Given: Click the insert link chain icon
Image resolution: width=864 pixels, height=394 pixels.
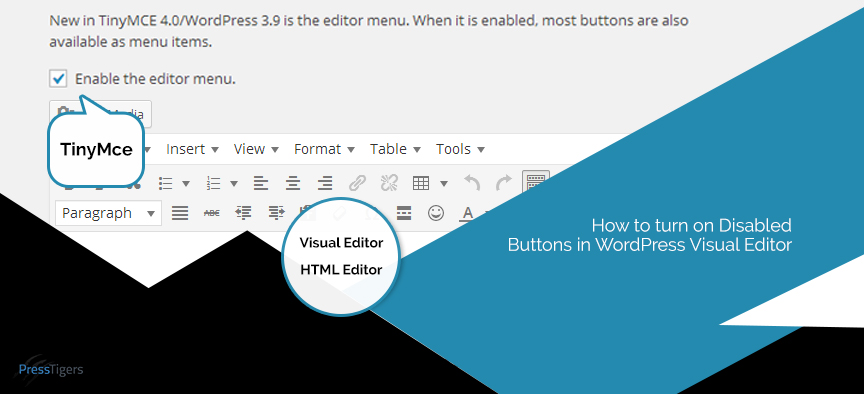Looking at the screenshot, I should (358, 183).
